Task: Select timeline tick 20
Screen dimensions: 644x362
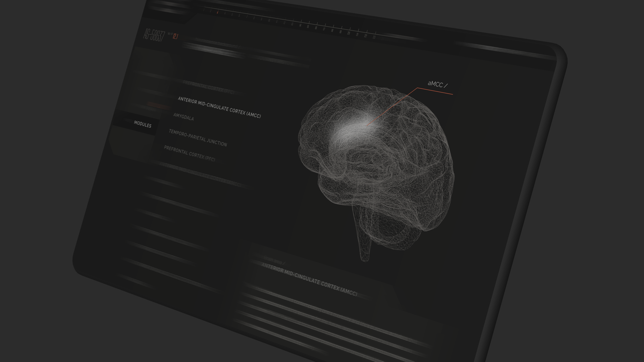Action: (x=348, y=33)
